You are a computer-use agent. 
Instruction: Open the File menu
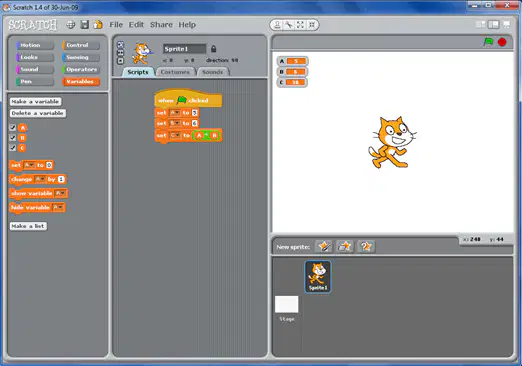116,25
